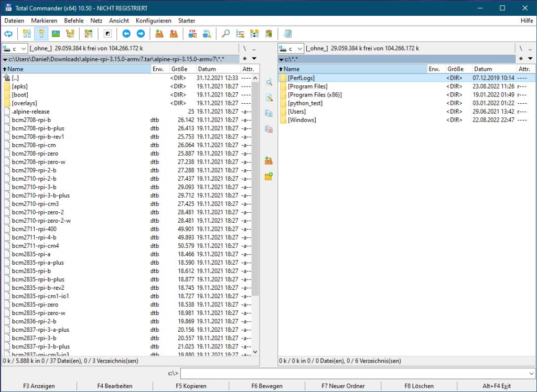The height and width of the screenshot is (392, 537).
Task: Select the [boot] folder in left panel
Action: [x=127, y=95]
